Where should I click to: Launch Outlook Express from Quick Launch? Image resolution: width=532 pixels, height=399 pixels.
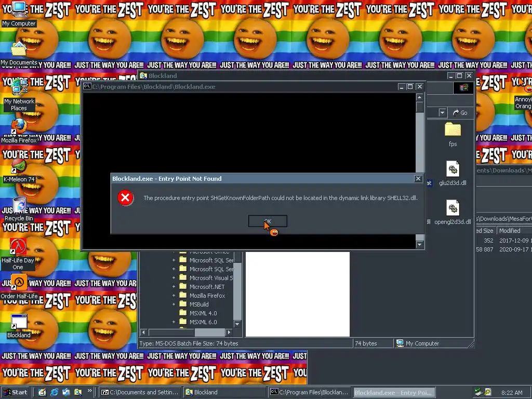[x=66, y=392]
